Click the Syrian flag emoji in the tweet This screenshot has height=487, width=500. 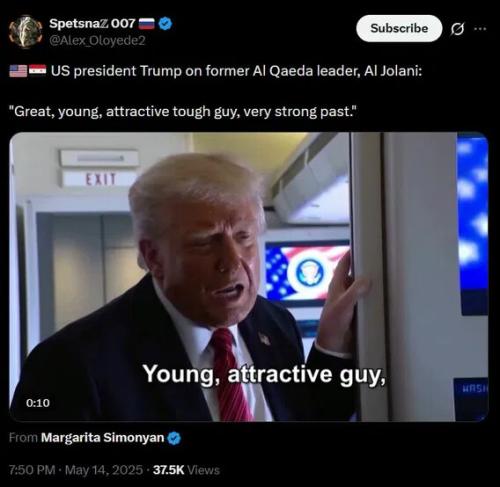37,71
